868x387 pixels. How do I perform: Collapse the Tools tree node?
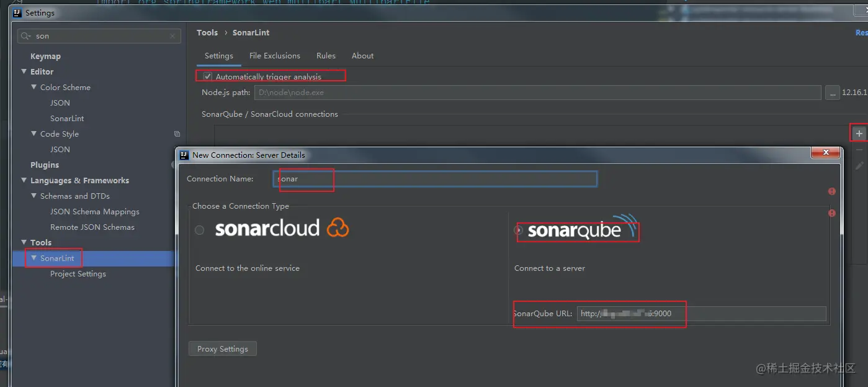pyautogui.click(x=24, y=242)
